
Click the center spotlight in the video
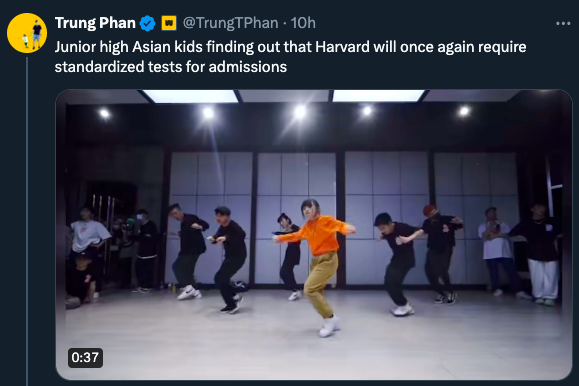point(300,112)
